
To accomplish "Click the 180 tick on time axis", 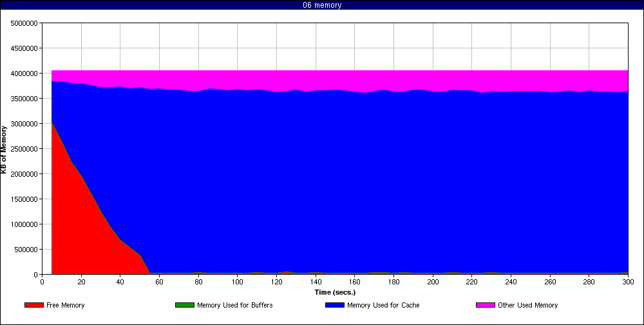I will coord(393,282).
